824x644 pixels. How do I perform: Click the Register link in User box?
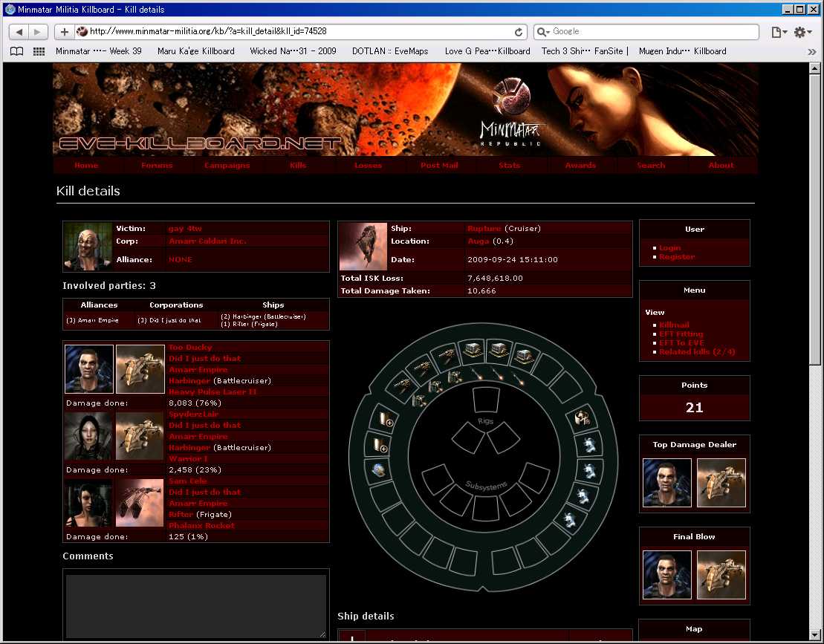677,257
